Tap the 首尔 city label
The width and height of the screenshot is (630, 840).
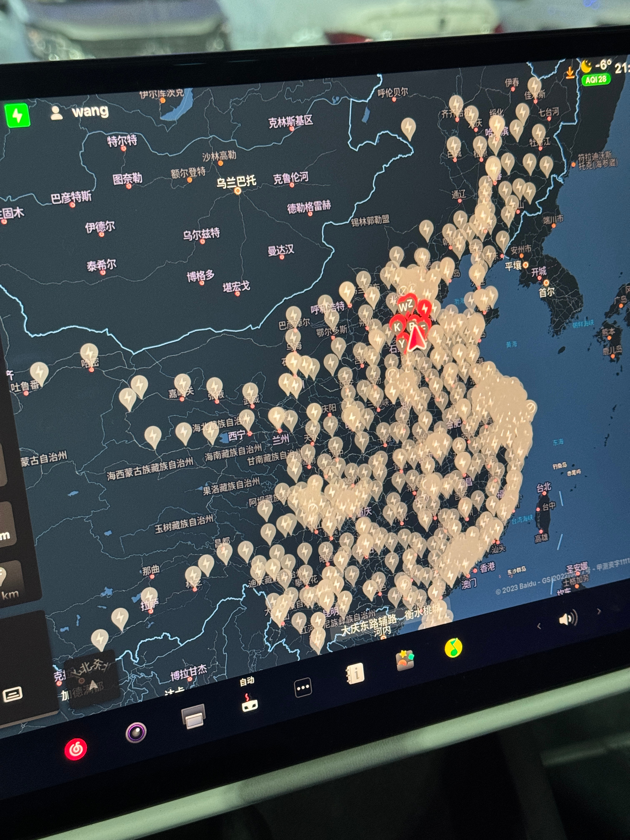pos(546,292)
